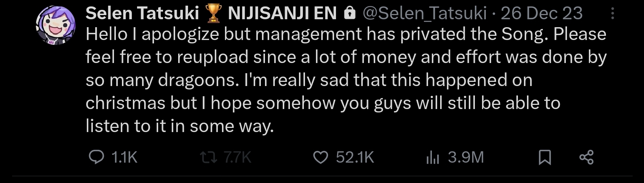Share the tweet using the share icon
The width and height of the screenshot is (644, 183).
586,157
